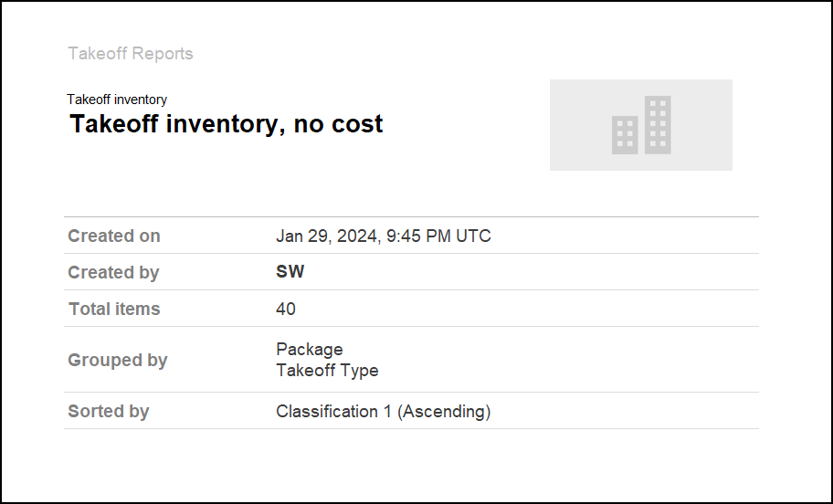The image size is (833, 504).
Task: Click the Sorted by label
Action: pos(108,411)
